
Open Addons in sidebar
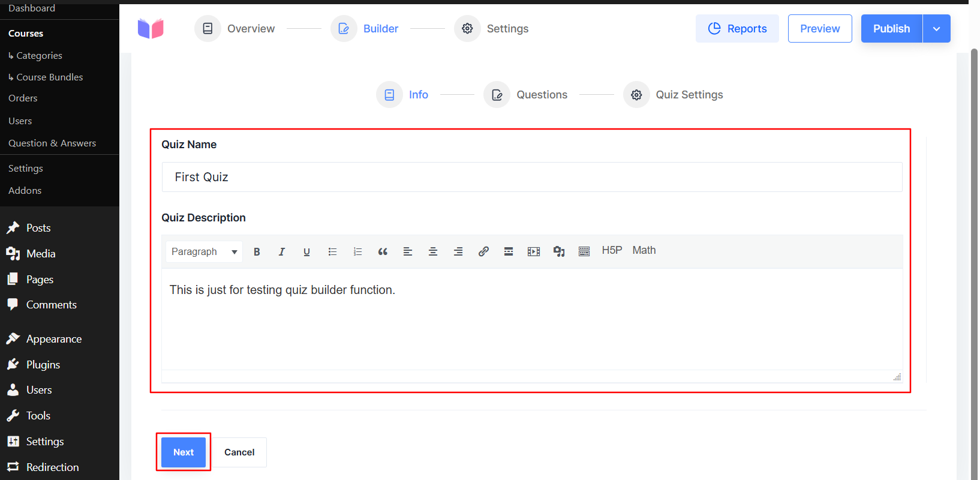point(25,191)
